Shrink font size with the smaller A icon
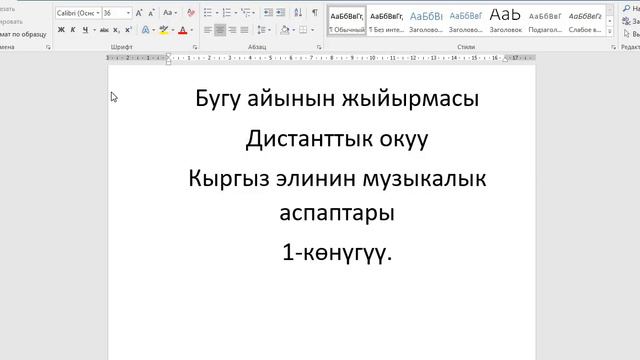Image resolution: width=640 pixels, height=360 pixels. tap(151, 13)
